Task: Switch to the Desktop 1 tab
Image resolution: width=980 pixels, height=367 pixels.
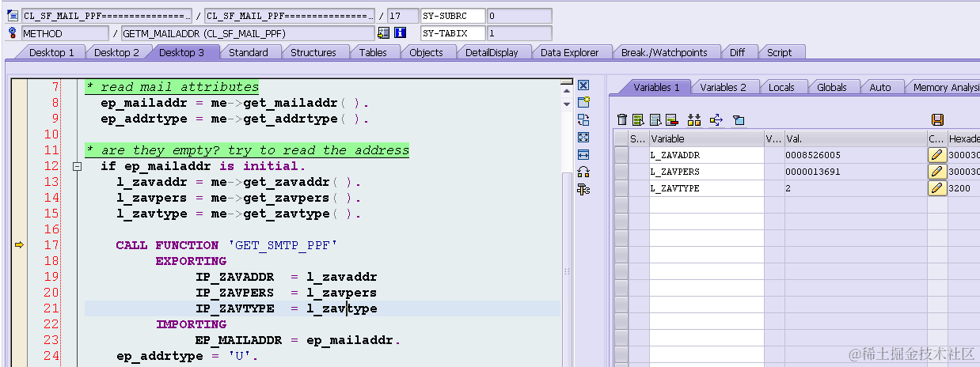Action: pos(51,52)
